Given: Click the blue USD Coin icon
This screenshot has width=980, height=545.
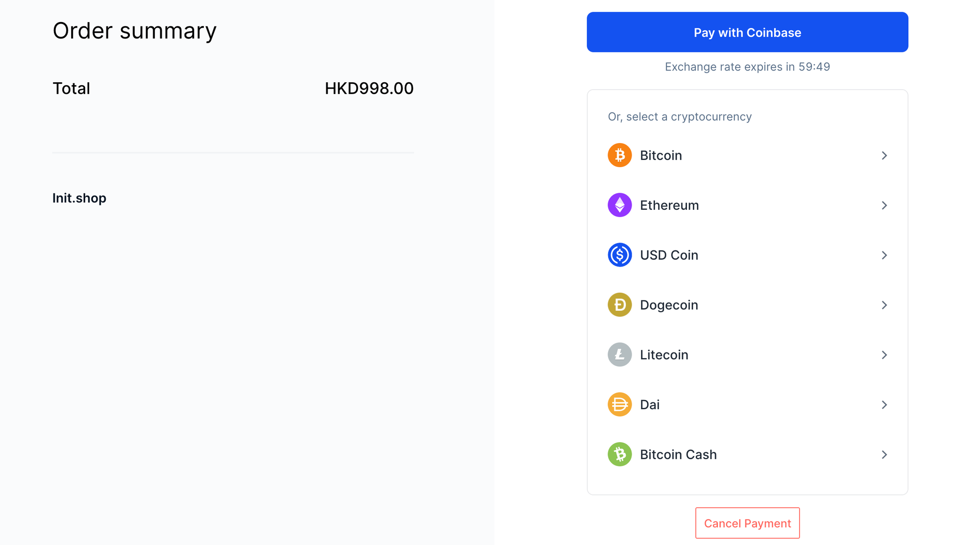Looking at the screenshot, I should click(x=619, y=255).
